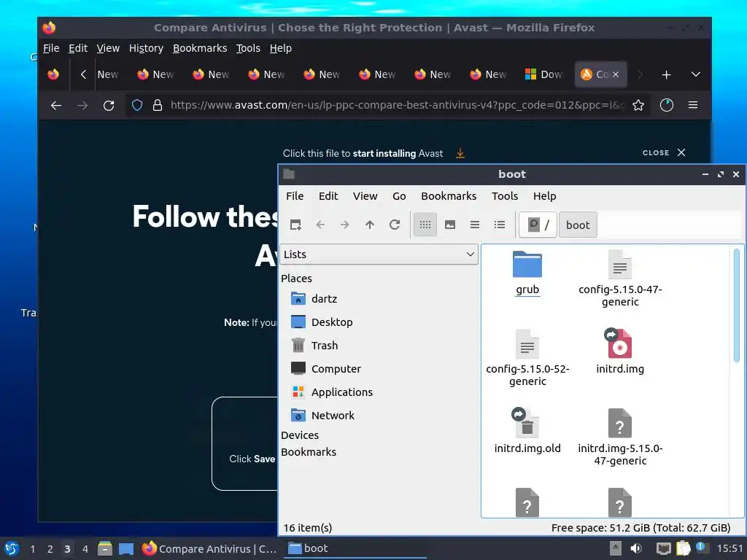Open a new tab in the file manager toolbar
Viewport: 747px width, 560px height.
click(x=295, y=225)
